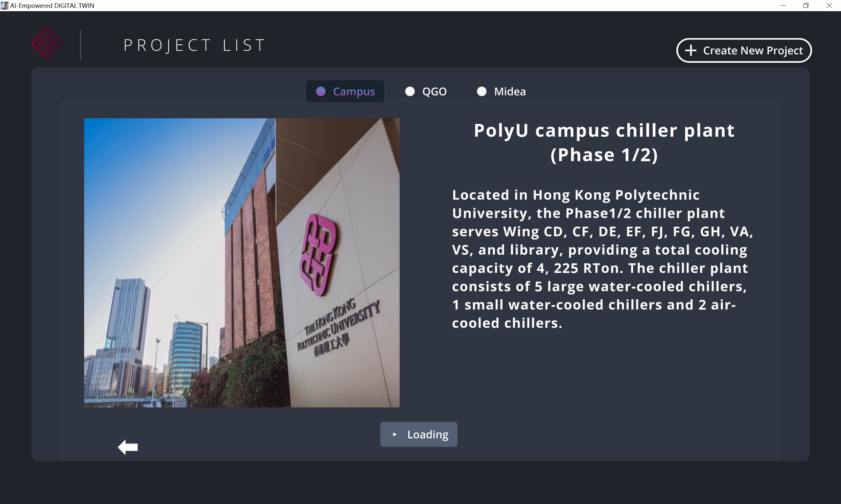Viewport: 841px width, 504px height.
Task: Select the Midea radio dot
Action: tap(482, 91)
